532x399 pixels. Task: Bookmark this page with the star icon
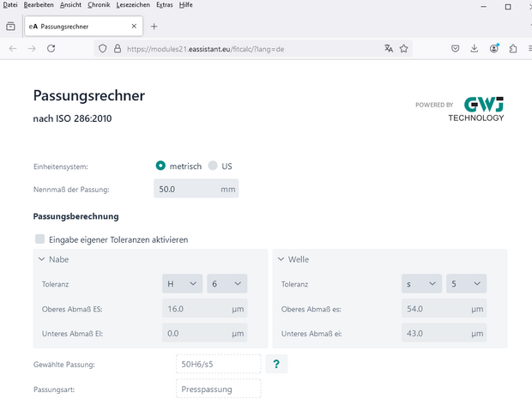404,49
